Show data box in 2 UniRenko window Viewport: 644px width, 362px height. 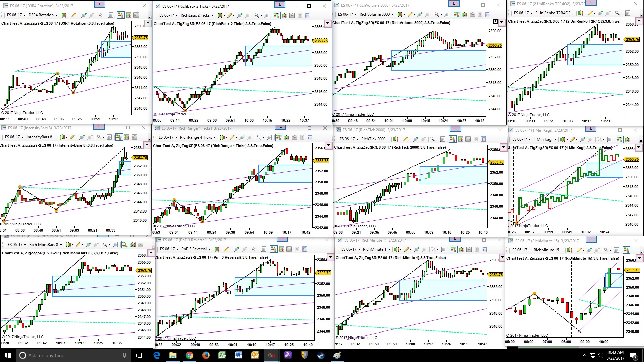coord(627,13)
